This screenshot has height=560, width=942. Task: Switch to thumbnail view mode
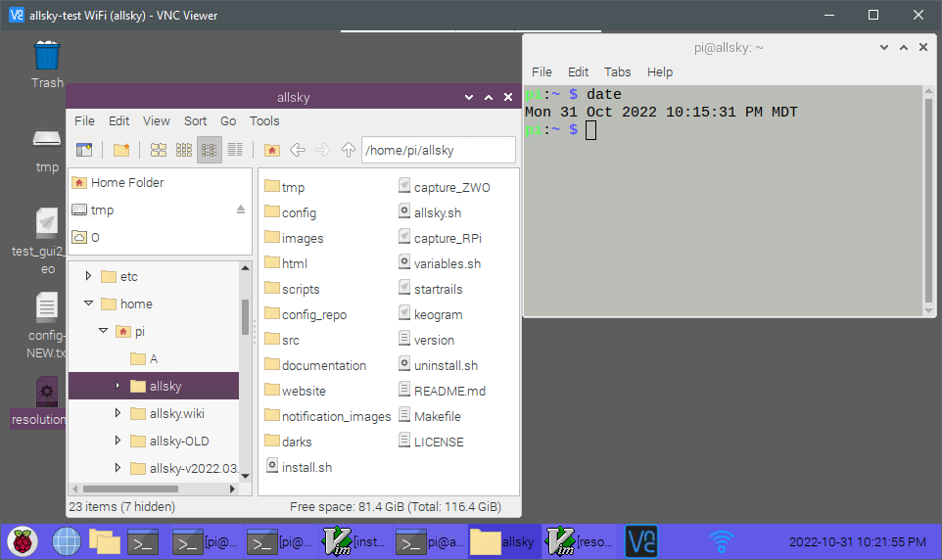184,150
